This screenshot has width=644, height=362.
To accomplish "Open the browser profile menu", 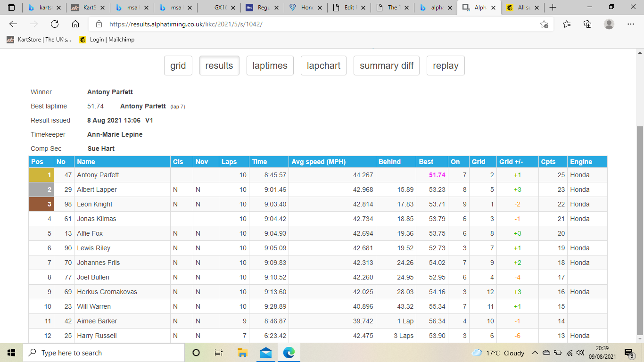I will (x=608, y=24).
